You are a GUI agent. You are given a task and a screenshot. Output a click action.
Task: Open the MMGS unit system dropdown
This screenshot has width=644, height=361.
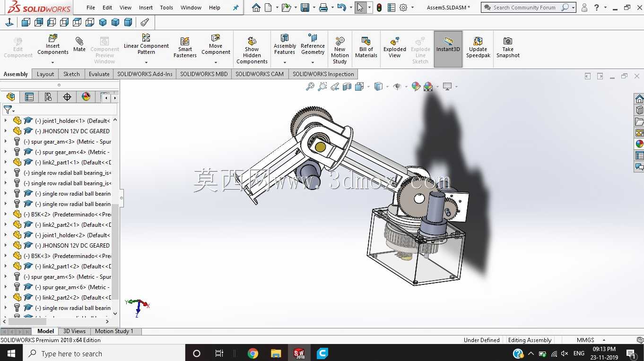(604, 340)
